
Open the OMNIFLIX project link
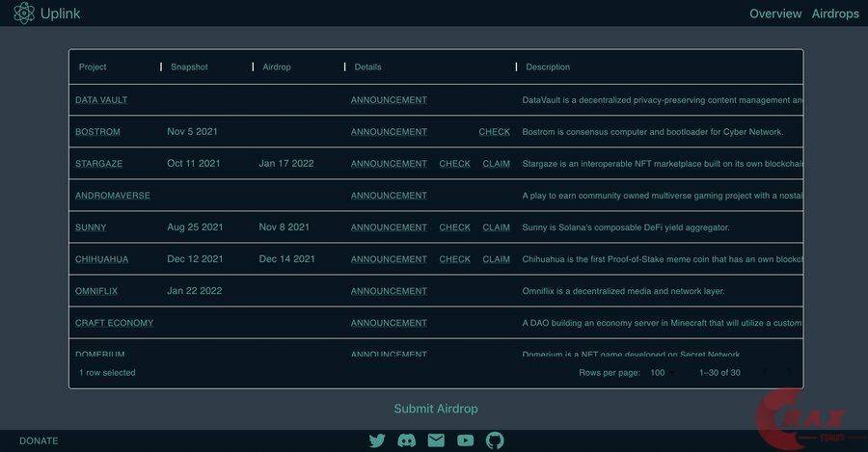[96, 291]
